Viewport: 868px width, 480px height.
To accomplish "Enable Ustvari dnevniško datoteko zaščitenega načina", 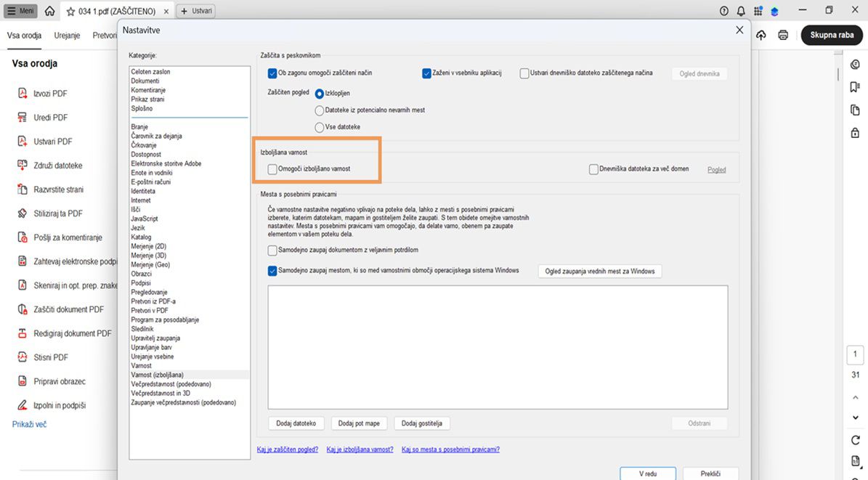I will tap(524, 73).
